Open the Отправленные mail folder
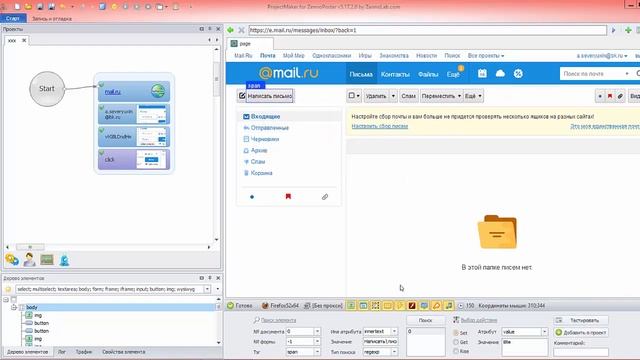 (270, 128)
